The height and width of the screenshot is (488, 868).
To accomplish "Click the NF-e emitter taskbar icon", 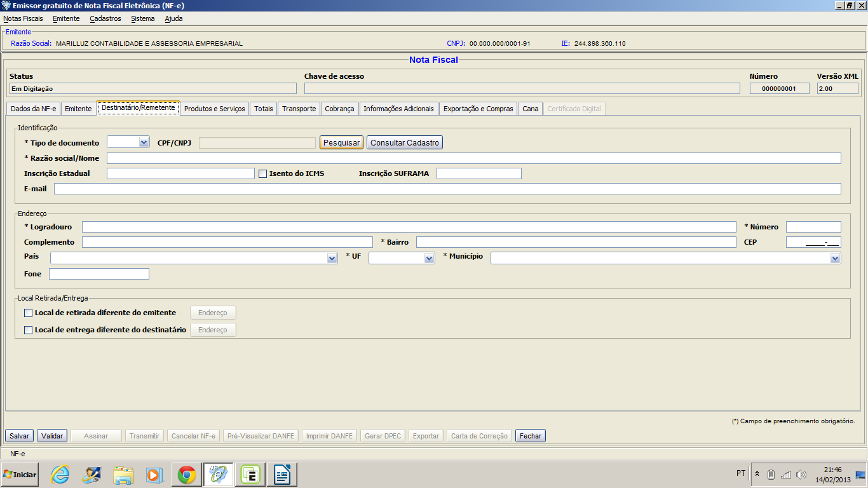I will 219,475.
